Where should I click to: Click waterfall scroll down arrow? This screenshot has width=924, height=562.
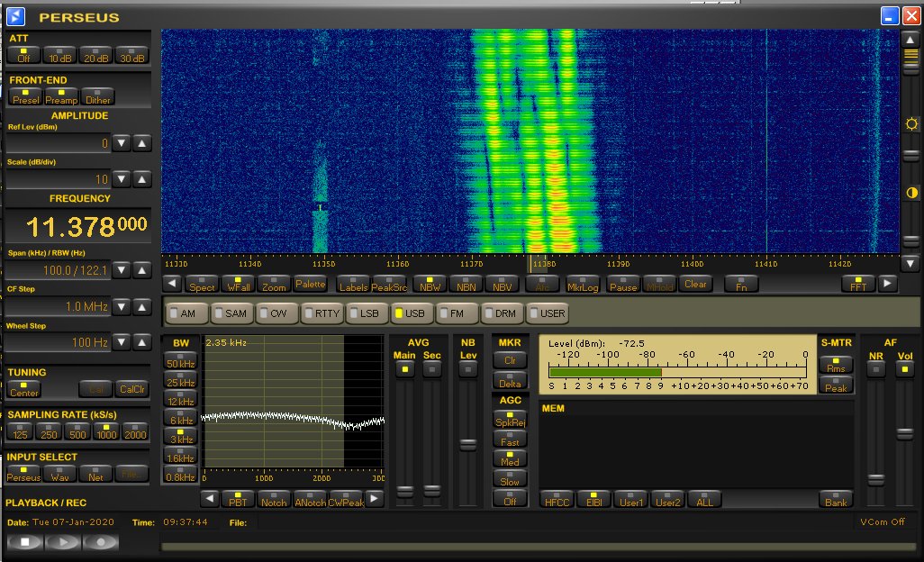pyautogui.click(x=910, y=263)
